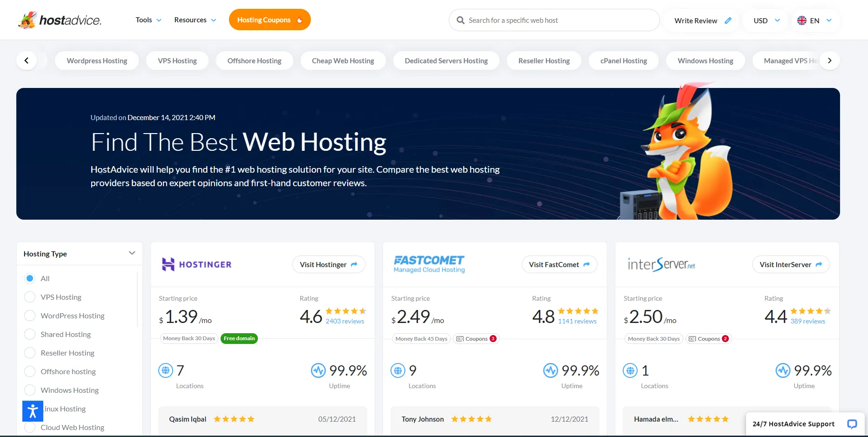Click the pencil icon beside Write Review
Screen dimensions: 868x437
coord(727,20)
